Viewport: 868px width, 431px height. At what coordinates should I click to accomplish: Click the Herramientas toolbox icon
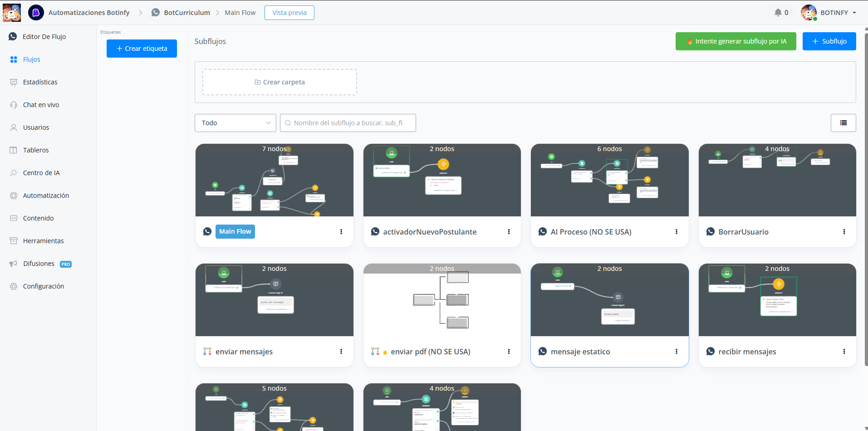pyautogui.click(x=14, y=241)
